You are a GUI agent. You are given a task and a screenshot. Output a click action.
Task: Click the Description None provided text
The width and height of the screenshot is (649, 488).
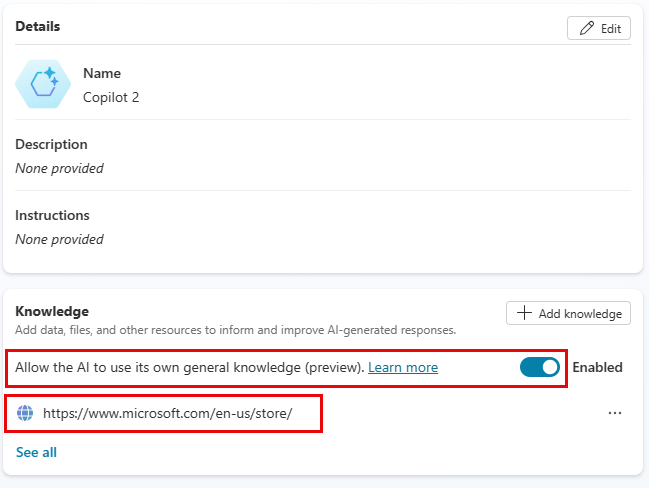click(59, 168)
